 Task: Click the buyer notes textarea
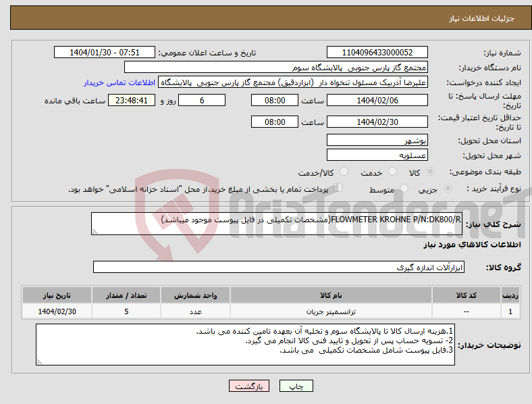245,345
